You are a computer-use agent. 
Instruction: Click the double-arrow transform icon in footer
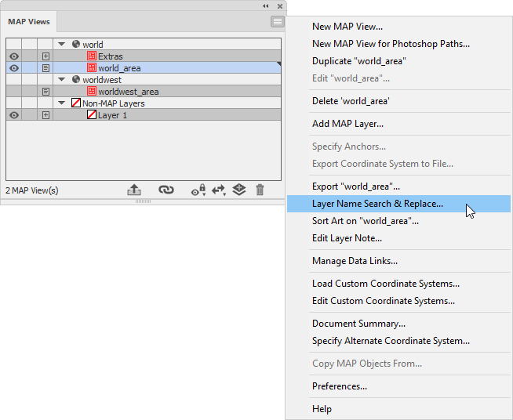pyautogui.click(x=219, y=190)
